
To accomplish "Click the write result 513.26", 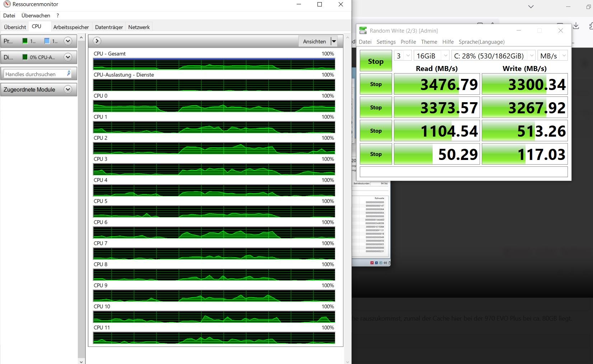I will pyautogui.click(x=524, y=131).
